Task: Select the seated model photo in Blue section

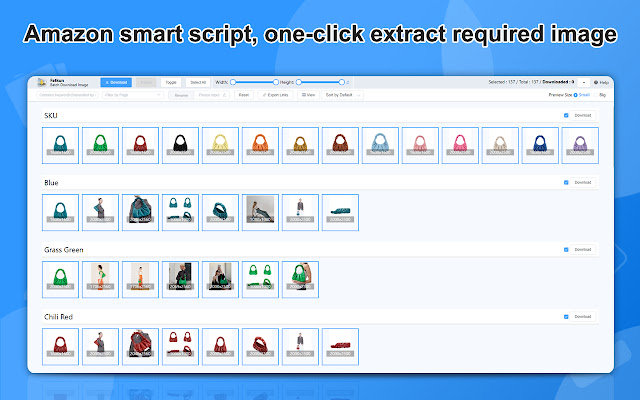Action: click(260, 213)
